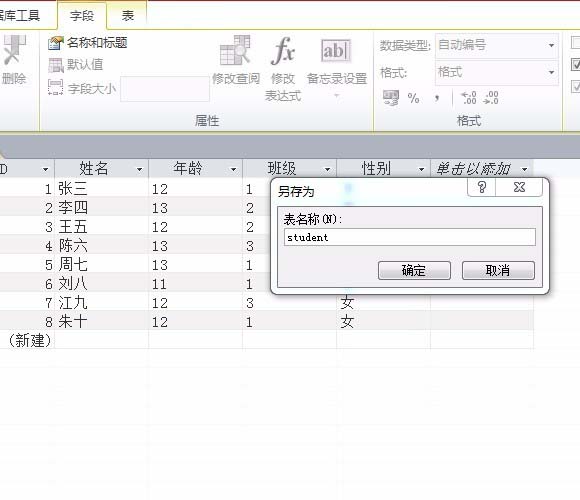Expand 年龄 column filter arrow
Viewport: 580px width, 500px height.
[x=233, y=170]
